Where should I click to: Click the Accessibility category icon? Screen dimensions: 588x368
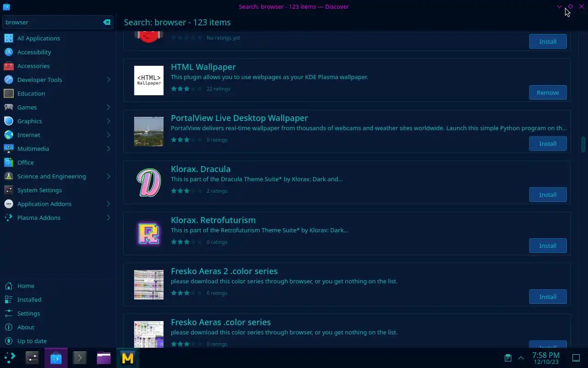[9, 52]
